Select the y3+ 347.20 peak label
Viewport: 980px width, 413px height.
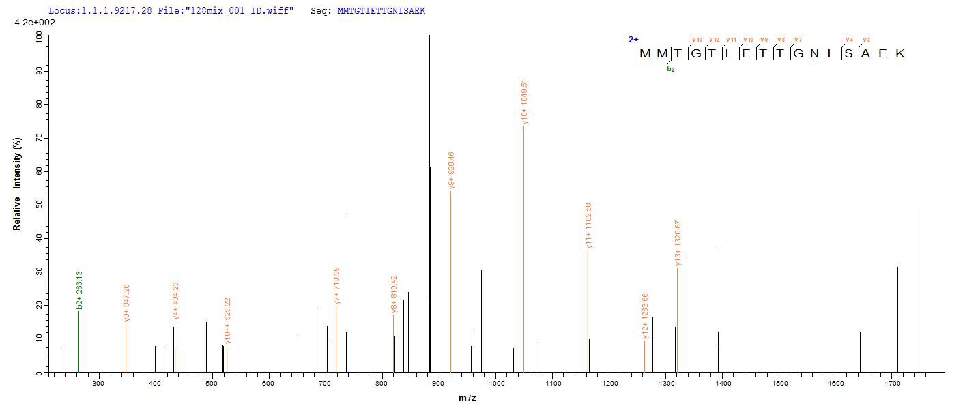click(x=126, y=303)
